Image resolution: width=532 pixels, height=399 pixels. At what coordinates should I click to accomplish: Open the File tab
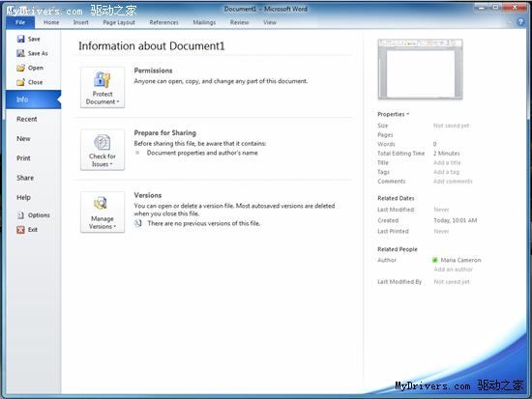[x=20, y=22]
